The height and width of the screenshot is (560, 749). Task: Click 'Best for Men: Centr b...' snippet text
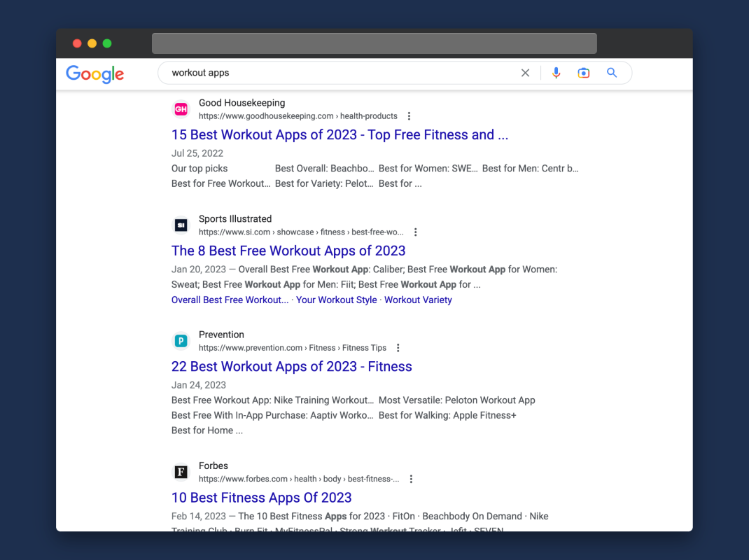[x=530, y=169]
